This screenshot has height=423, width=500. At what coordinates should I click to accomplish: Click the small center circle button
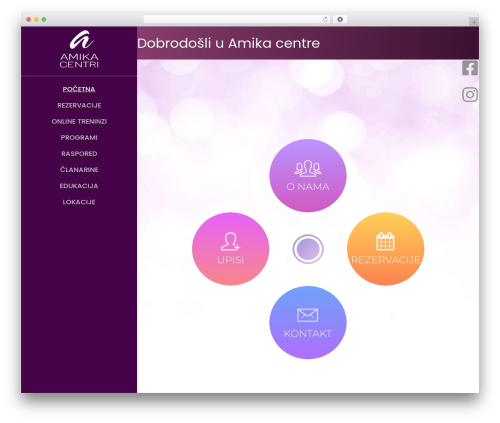(x=308, y=249)
